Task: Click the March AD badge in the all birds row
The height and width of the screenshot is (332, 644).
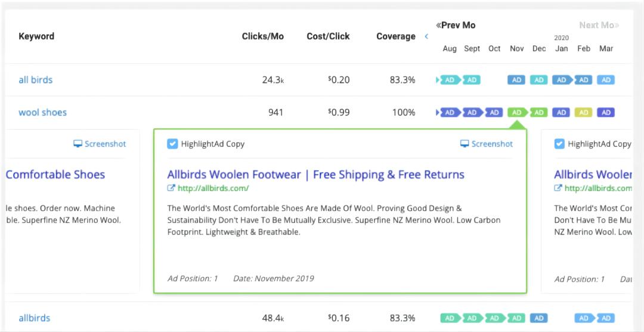Action: click(x=606, y=80)
